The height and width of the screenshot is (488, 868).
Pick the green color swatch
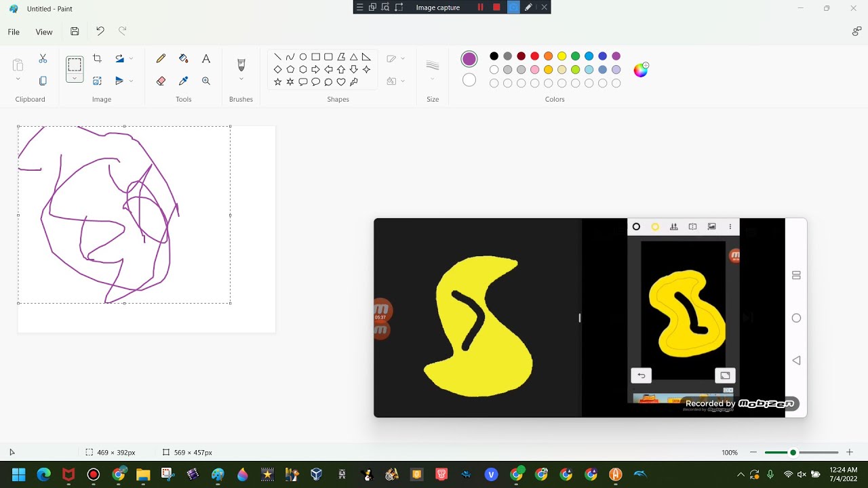pos(576,56)
